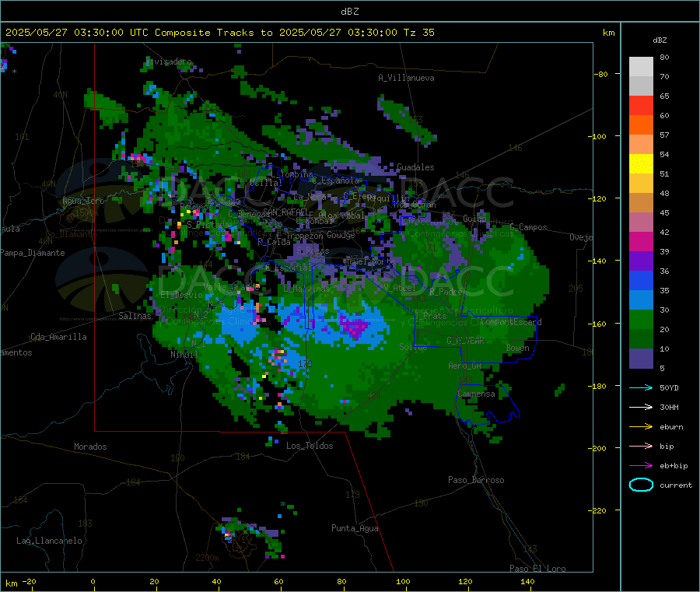Pick the orange swatch between 60 and 57

tap(641, 125)
